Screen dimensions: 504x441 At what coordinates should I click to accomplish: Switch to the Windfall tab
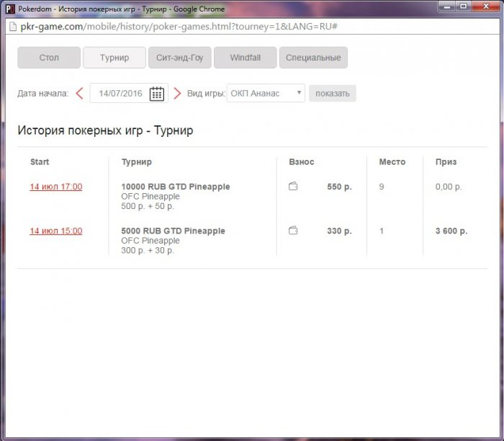246,58
